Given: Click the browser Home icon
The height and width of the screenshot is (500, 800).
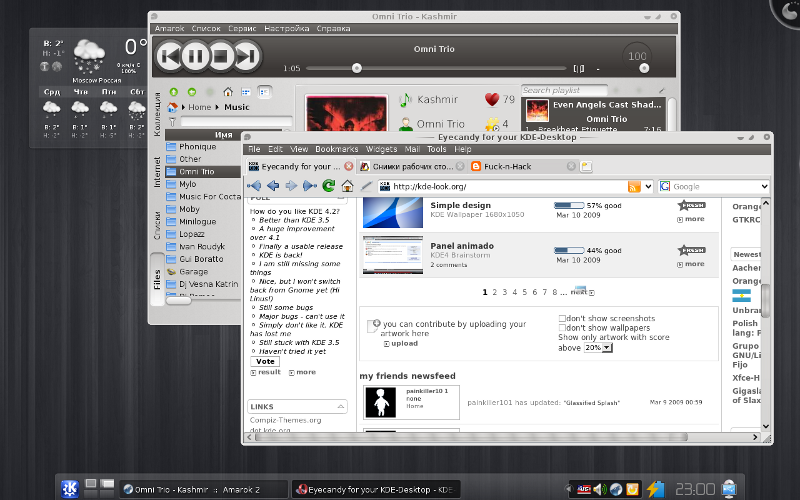Looking at the screenshot, I should coord(347,186).
